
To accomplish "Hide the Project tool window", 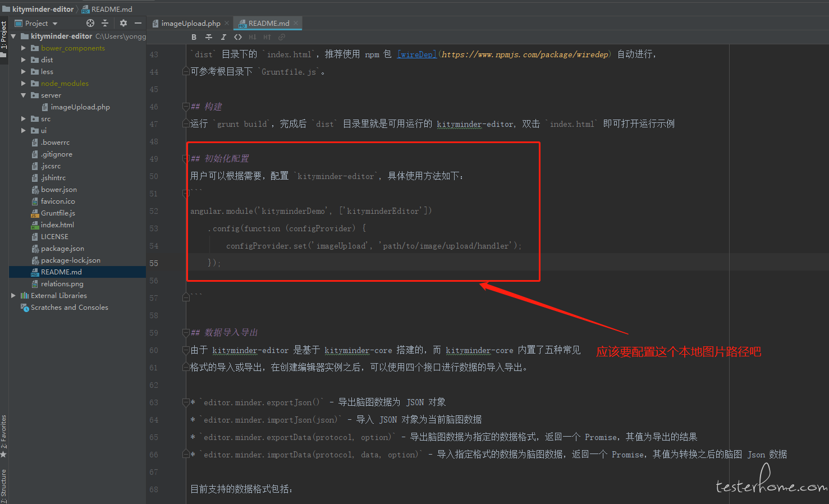I will [x=138, y=23].
